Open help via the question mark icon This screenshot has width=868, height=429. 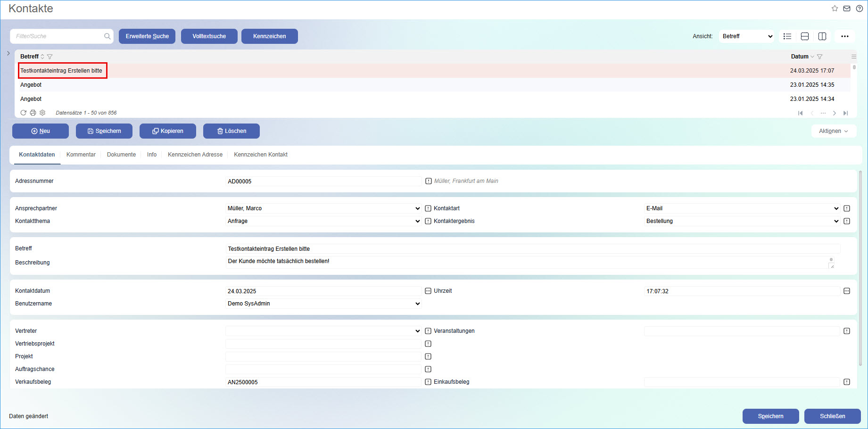tap(860, 8)
